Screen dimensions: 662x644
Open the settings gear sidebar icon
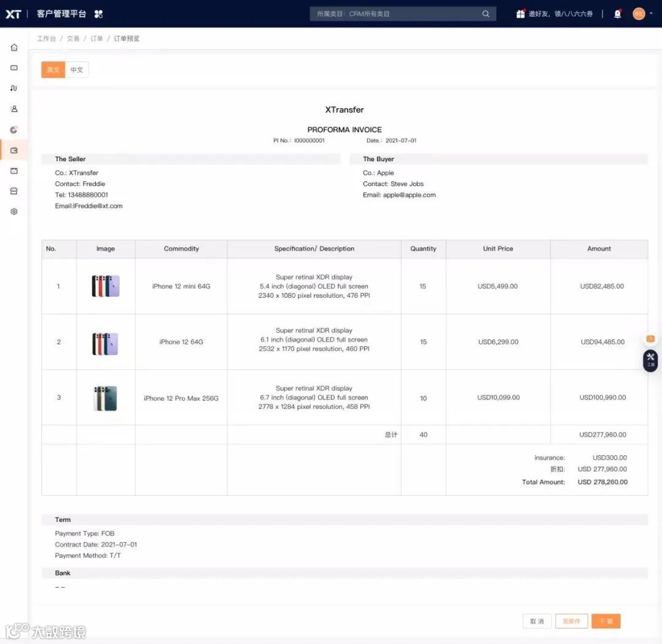[x=14, y=211]
